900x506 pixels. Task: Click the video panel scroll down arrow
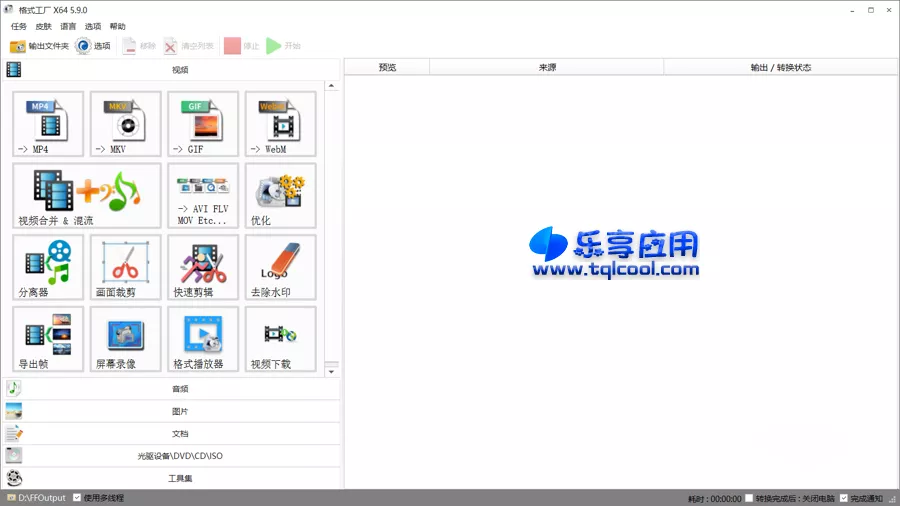point(332,372)
